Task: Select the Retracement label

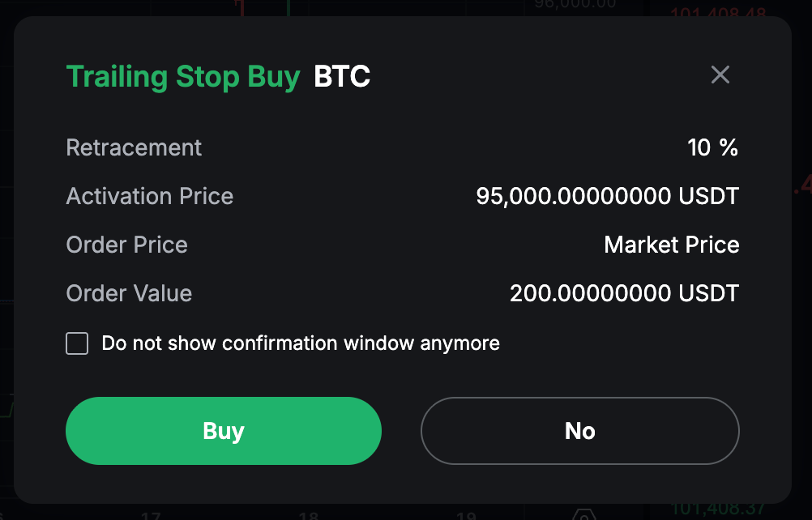Action: click(134, 148)
